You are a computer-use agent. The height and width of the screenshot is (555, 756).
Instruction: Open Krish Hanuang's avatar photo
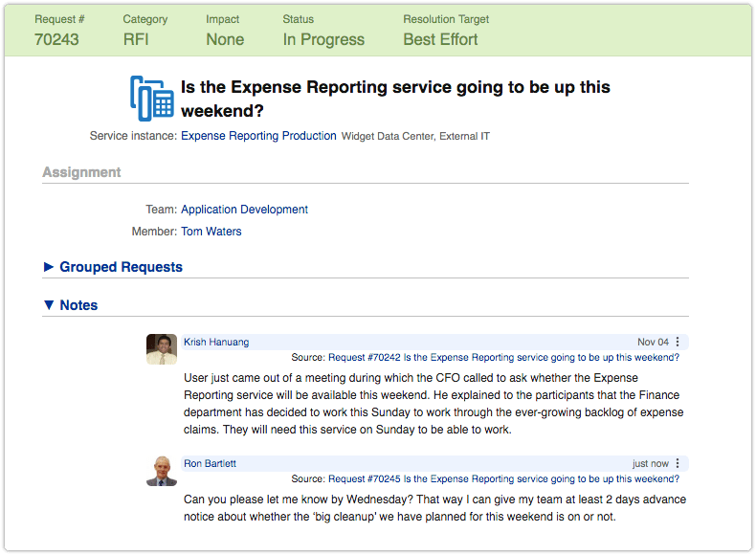(x=162, y=349)
